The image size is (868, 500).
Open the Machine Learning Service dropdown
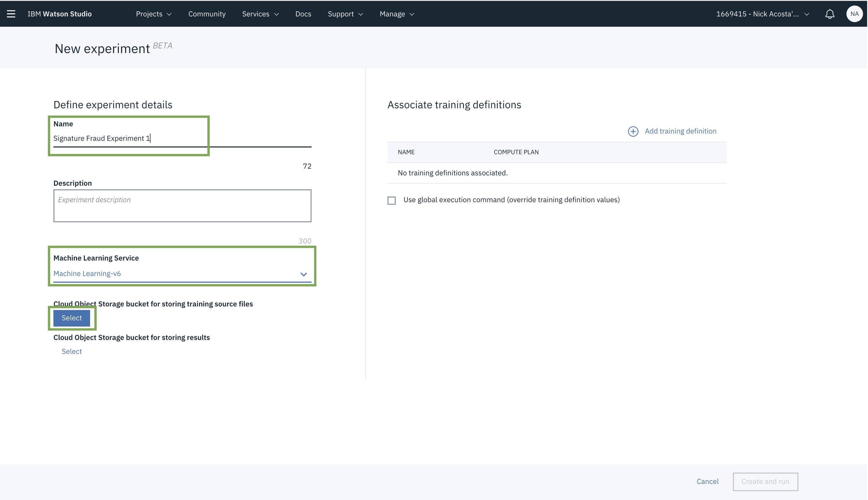tap(182, 274)
